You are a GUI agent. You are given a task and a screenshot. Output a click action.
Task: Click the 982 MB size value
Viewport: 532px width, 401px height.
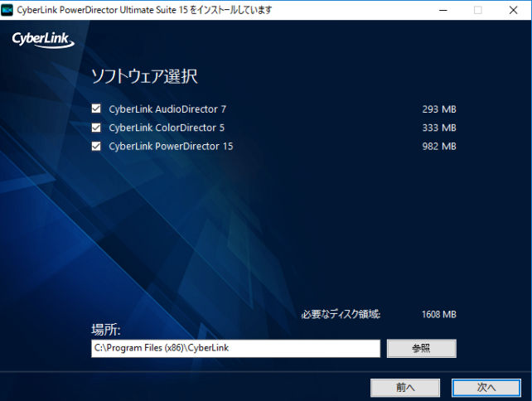439,147
